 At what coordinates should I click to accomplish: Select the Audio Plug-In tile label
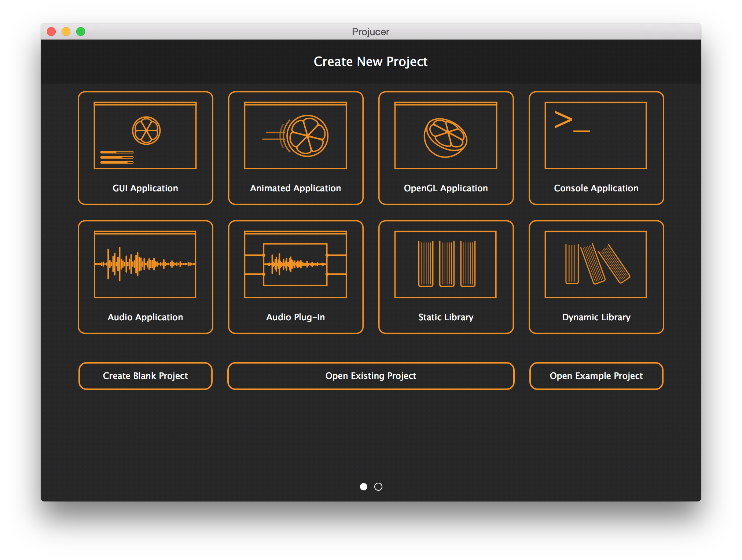pyautogui.click(x=295, y=317)
